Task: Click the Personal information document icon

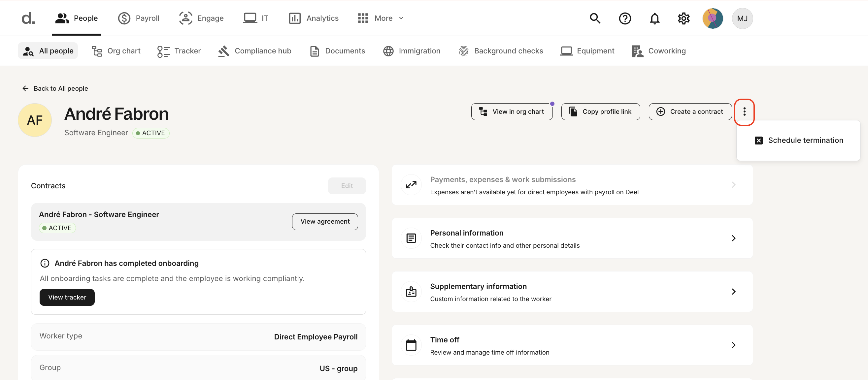Action: 411,238
